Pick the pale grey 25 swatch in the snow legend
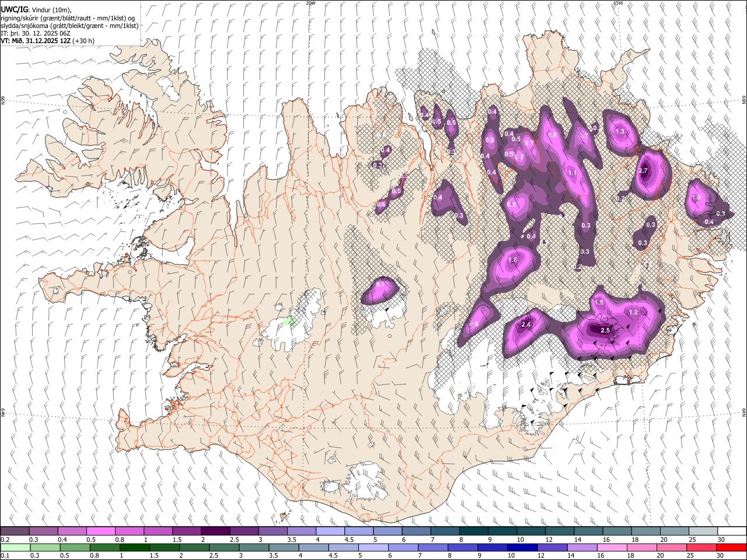 click(703, 531)
